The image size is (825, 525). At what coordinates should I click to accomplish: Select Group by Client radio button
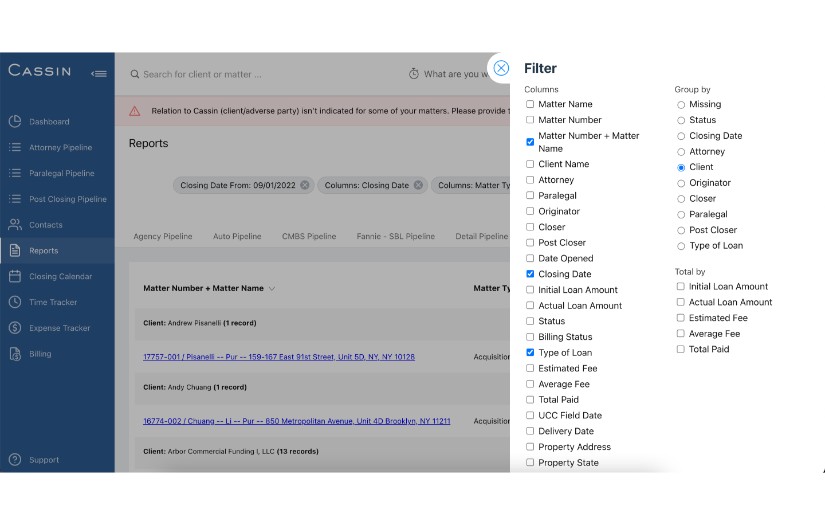pos(681,167)
